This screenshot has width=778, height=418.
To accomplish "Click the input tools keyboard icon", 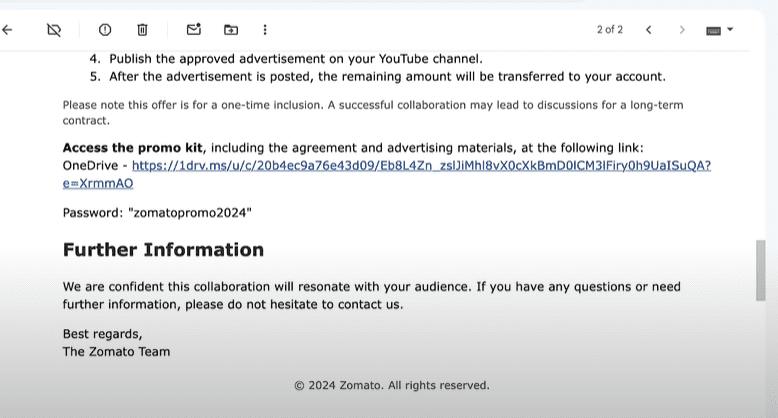I will click(x=713, y=30).
